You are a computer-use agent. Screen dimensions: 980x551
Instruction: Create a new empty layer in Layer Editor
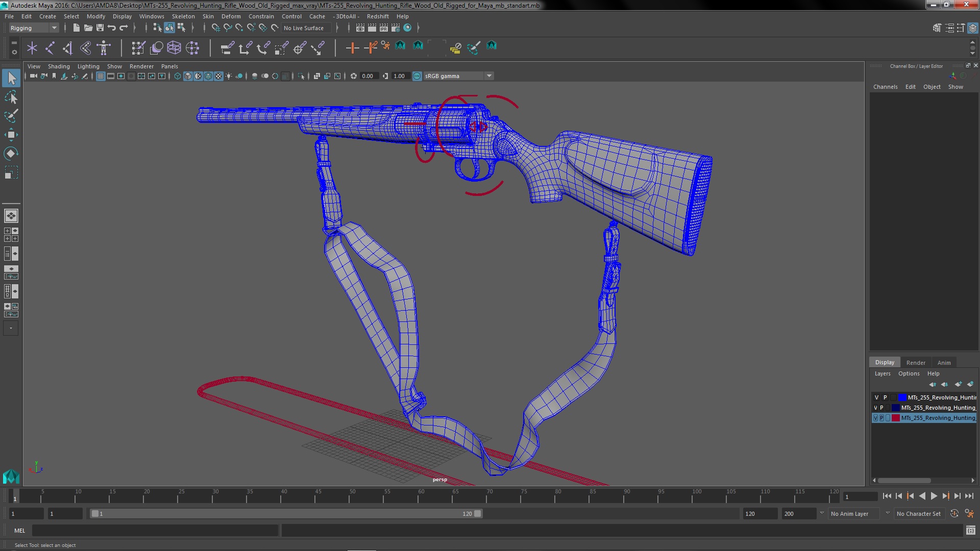958,384
